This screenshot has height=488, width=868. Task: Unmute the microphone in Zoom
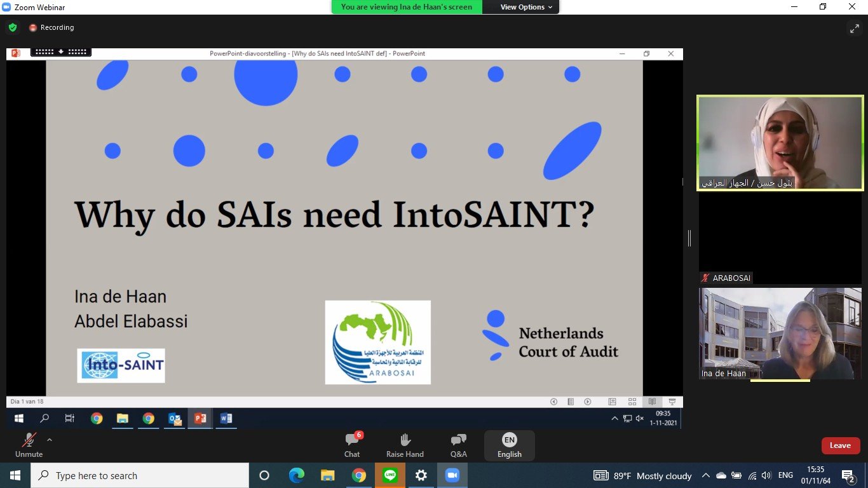(x=29, y=445)
